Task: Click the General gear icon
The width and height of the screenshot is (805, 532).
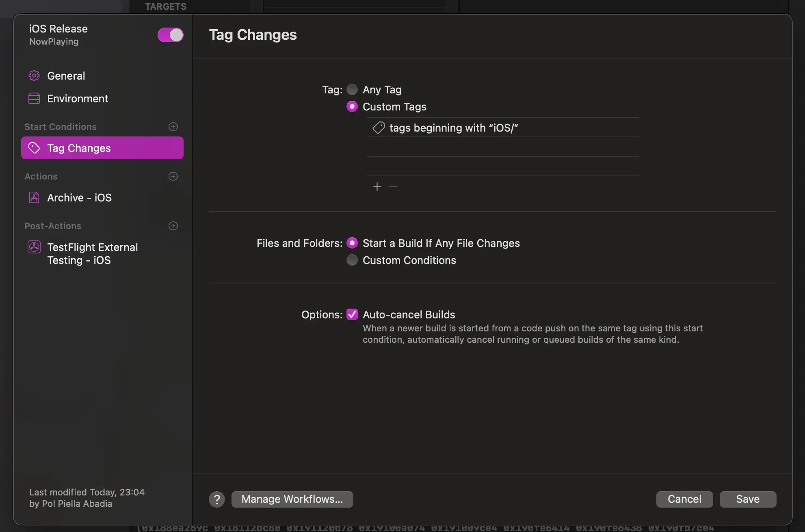Action: pos(34,76)
